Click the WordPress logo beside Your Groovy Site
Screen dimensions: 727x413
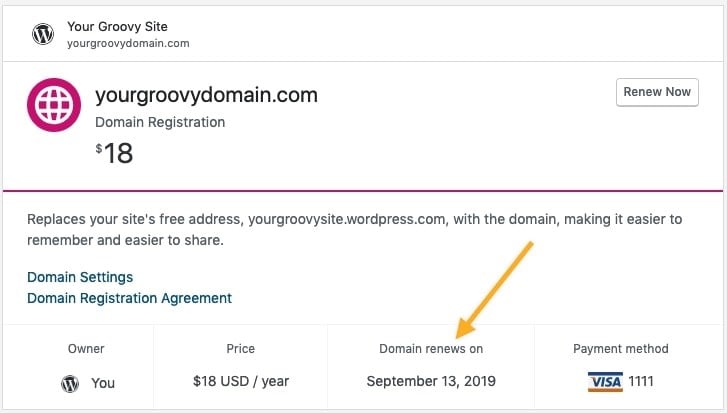43,34
